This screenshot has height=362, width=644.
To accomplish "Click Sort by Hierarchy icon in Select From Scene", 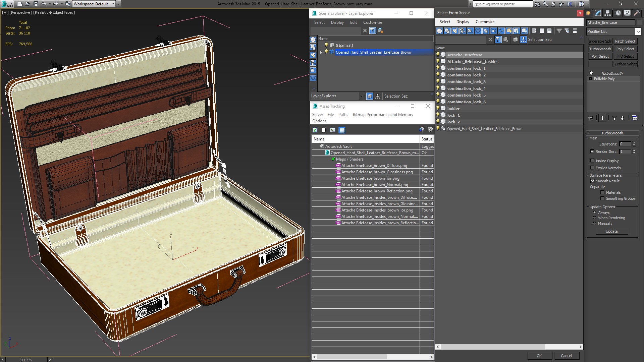I will (x=523, y=40).
